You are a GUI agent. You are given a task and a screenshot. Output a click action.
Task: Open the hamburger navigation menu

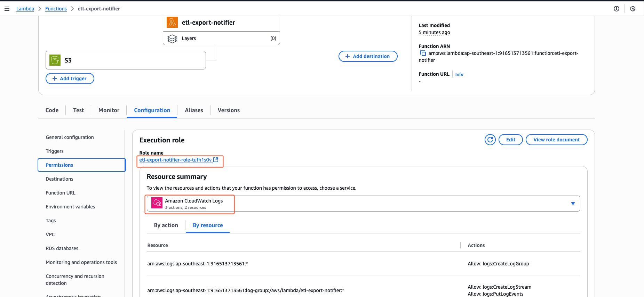coord(7,9)
